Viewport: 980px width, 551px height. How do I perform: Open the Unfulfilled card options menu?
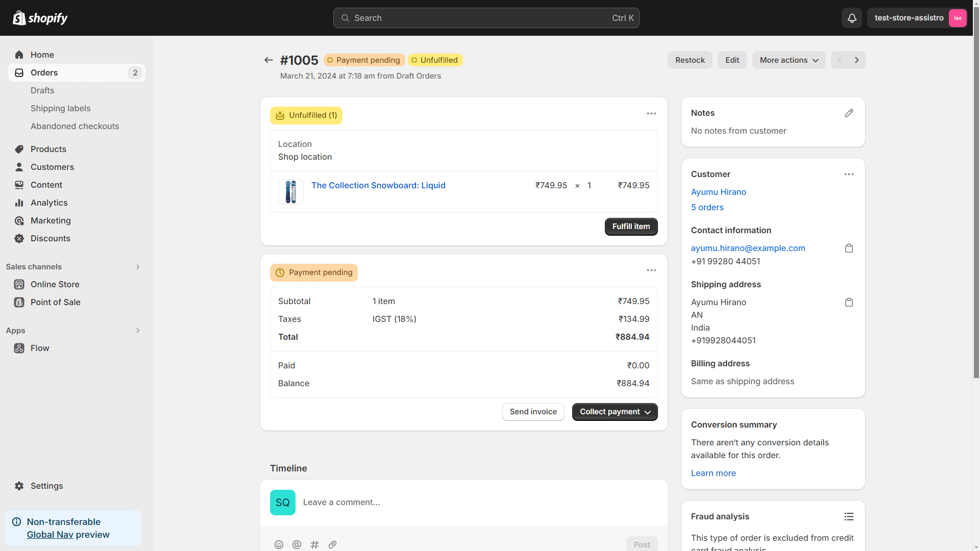(651, 114)
